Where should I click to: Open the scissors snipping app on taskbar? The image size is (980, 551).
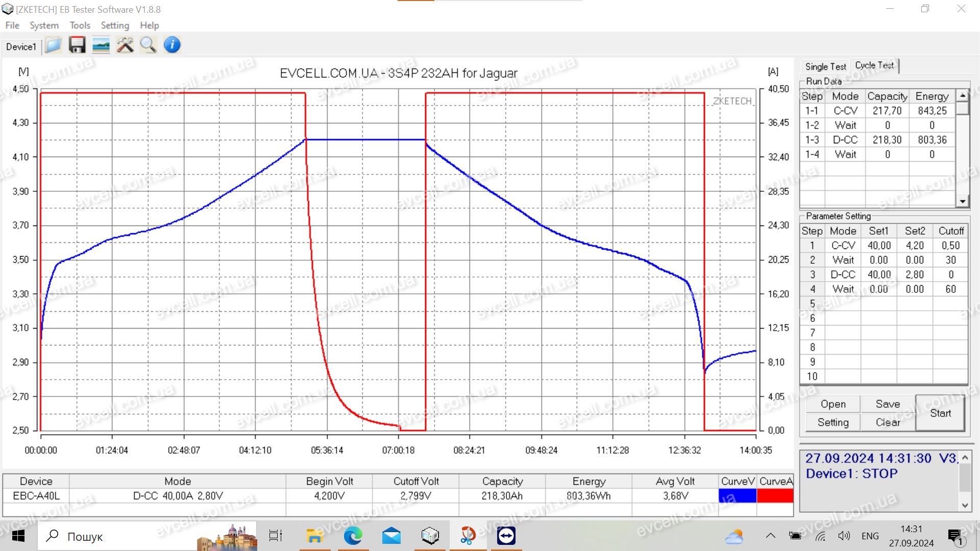click(468, 536)
